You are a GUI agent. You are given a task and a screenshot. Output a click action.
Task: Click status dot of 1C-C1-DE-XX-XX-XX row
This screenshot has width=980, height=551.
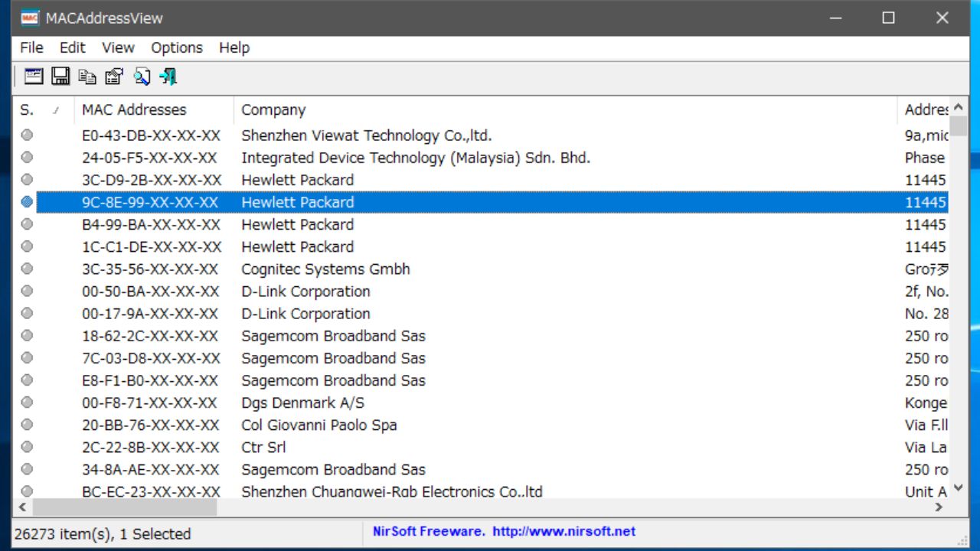coord(28,246)
